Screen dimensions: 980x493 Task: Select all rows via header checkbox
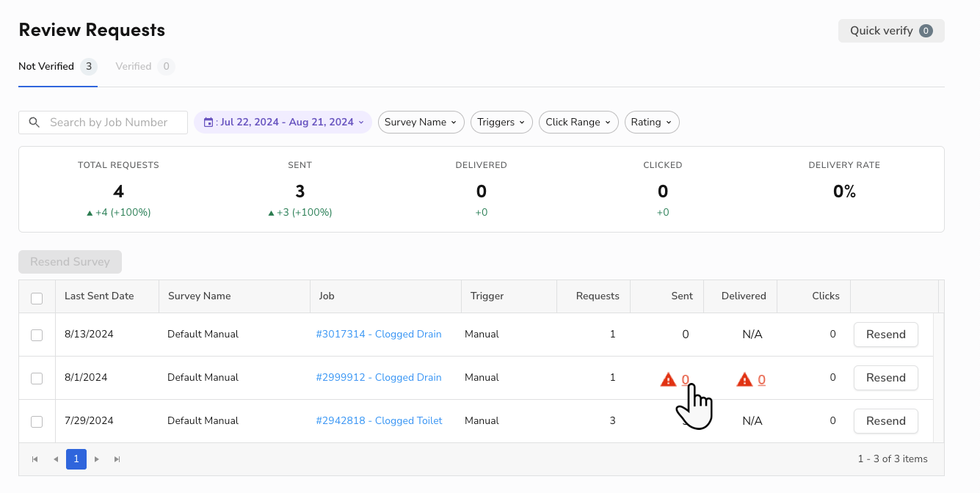coord(37,298)
